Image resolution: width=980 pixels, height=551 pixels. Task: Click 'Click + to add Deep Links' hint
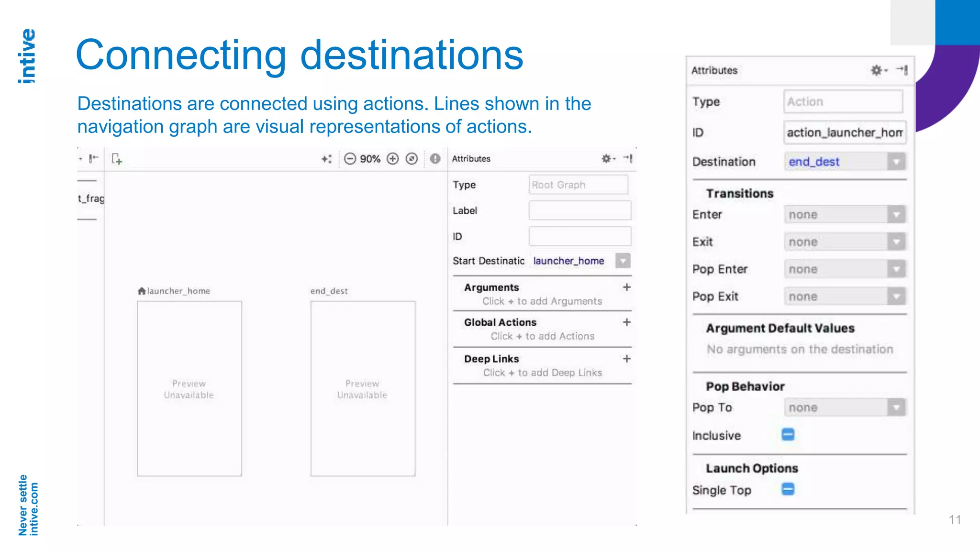click(x=543, y=373)
